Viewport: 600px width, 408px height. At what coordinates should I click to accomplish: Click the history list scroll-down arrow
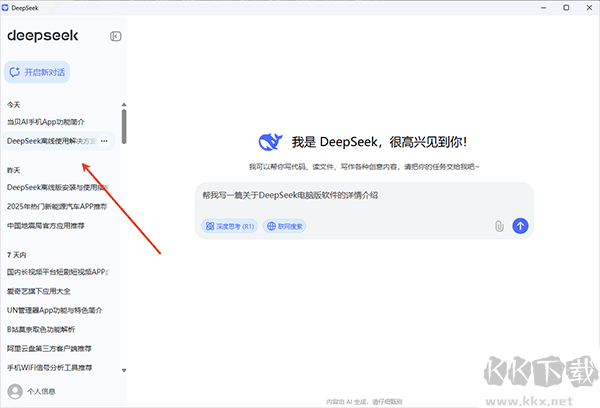(x=124, y=370)
